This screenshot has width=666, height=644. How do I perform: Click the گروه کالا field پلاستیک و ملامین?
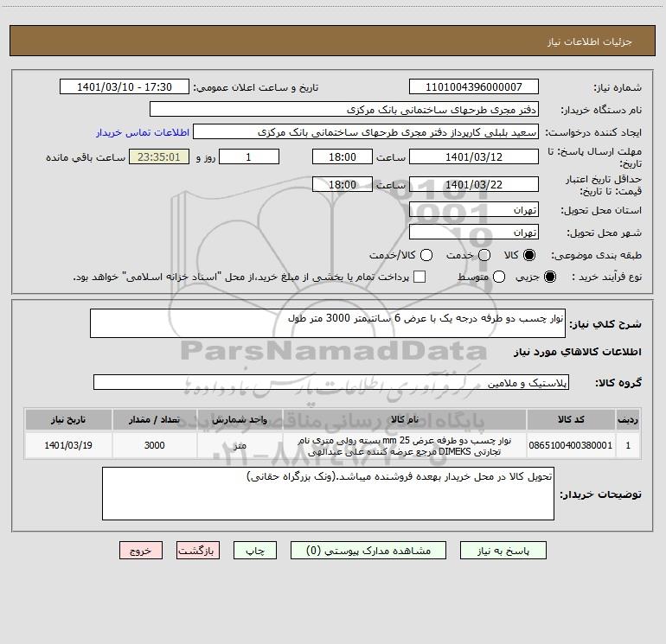[x=331, y=382]
